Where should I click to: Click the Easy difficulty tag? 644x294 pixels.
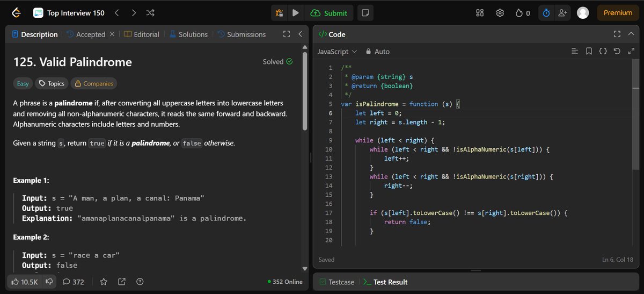(x=23, y=83)
